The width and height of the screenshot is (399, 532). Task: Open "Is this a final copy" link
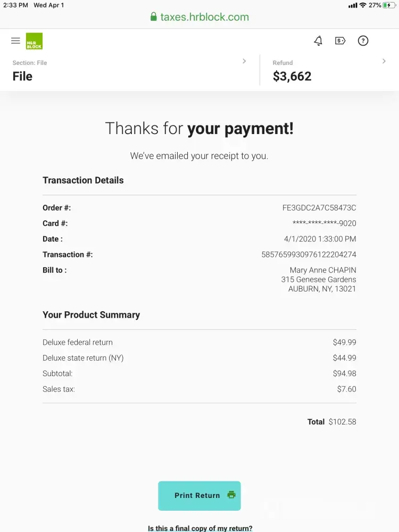tap(200, 528)
